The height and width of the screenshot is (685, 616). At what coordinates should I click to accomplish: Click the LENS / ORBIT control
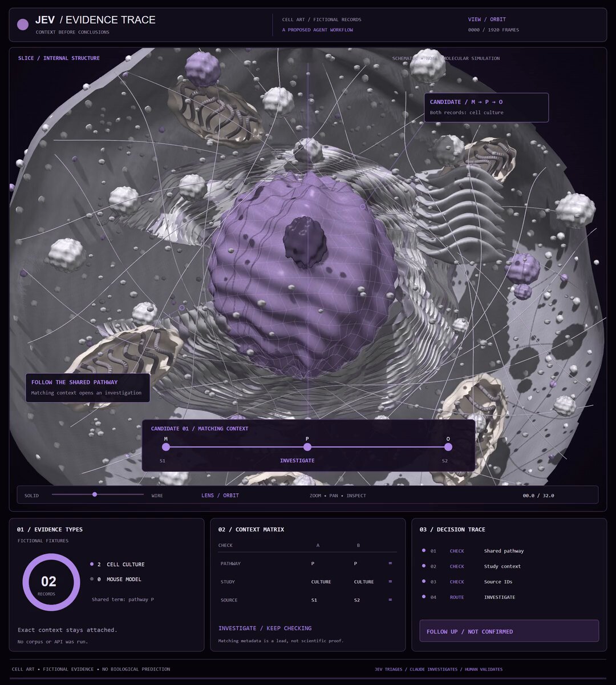click(220, 495)
